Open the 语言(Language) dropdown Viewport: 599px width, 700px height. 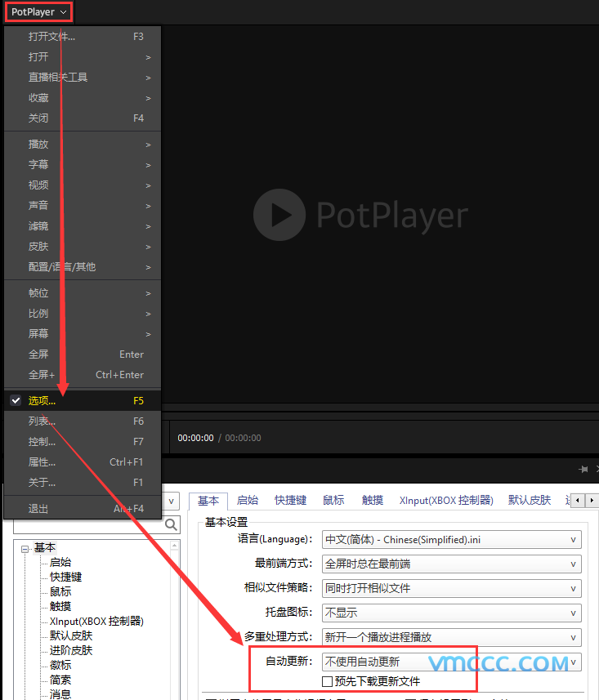point(452,540)
